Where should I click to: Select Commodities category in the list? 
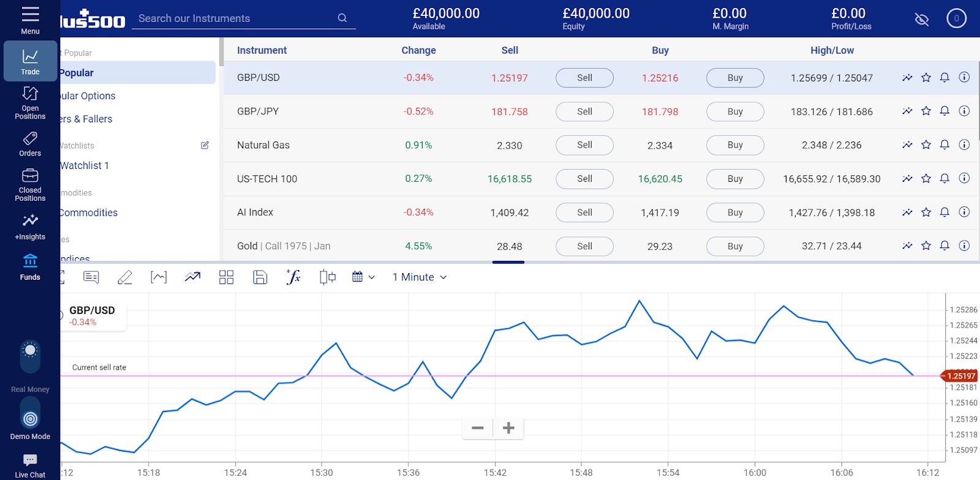89,212
